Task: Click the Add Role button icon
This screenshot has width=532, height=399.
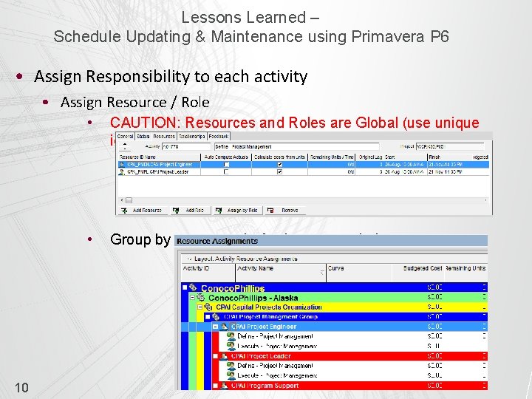Action: tap(175, 211)
